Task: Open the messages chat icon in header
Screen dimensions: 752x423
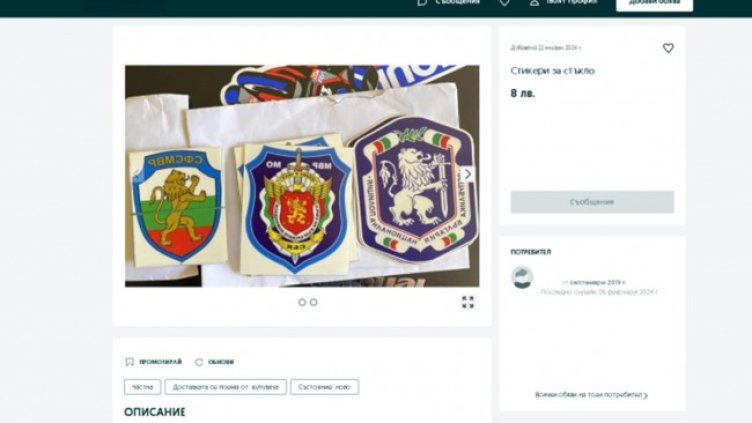Action: pos(422,2)
